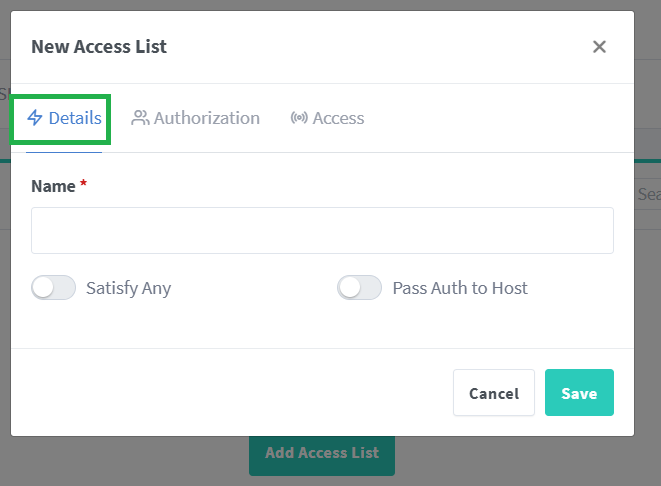Click the New Access List heading
The image size is (661, 486).
(99, 46)
